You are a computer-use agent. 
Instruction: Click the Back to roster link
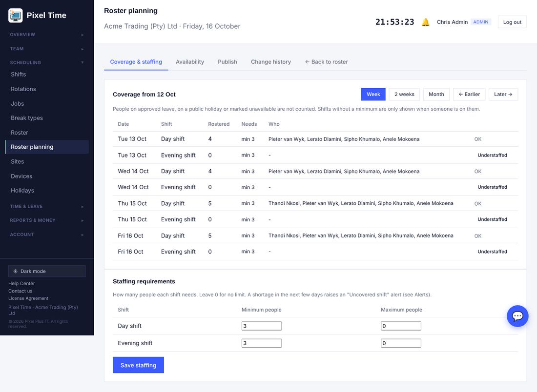[327, 62]
